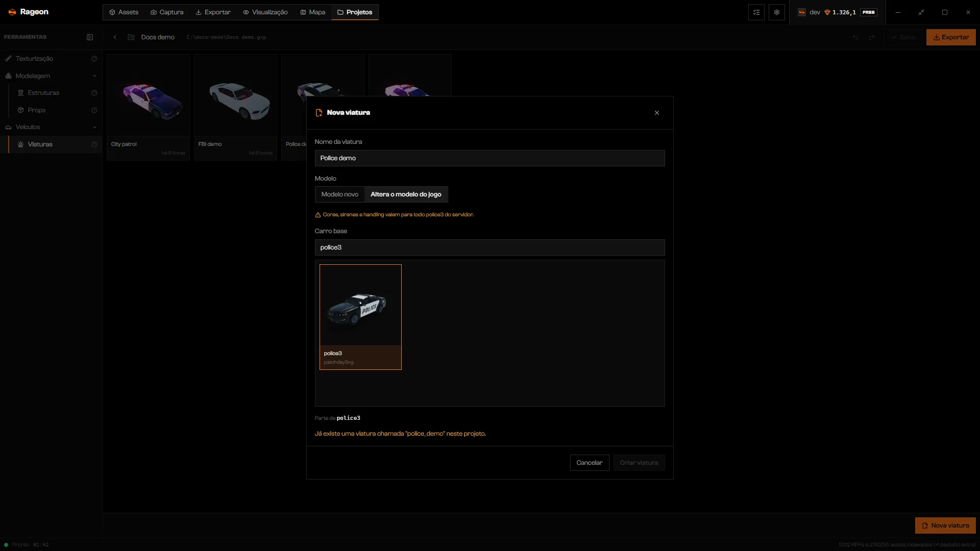Open the FBI demo vehicle card
Viewport: 980px width, 551px height.
(235, 108)
